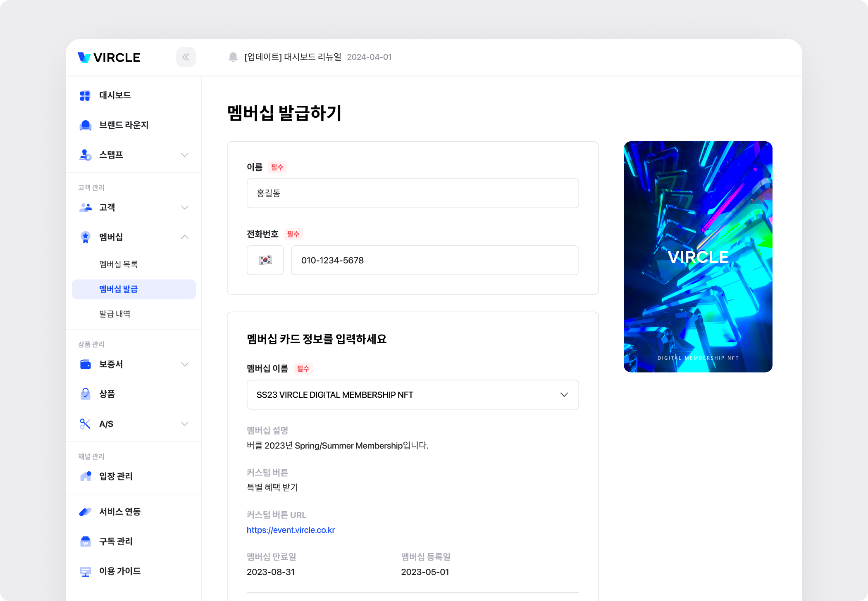Click the 구독 관리 store icon
This screenshot has height=601, width=868.
85,542
